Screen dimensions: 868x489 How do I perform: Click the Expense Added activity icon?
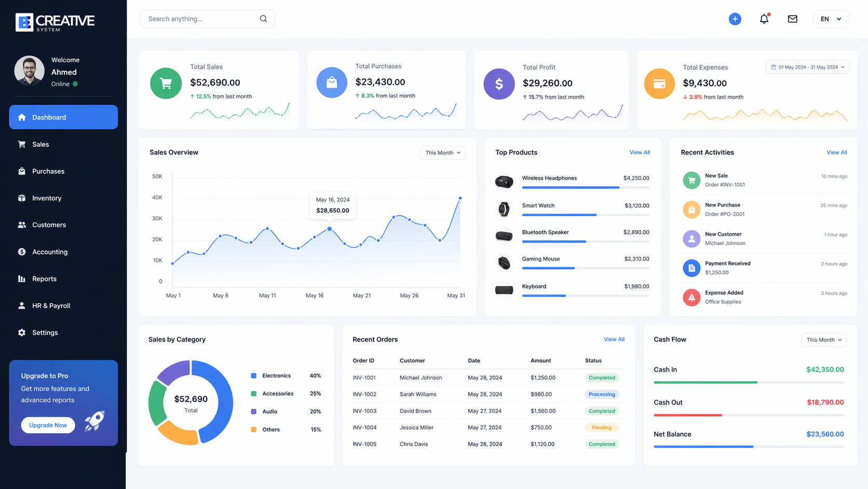tap(691, 297)
